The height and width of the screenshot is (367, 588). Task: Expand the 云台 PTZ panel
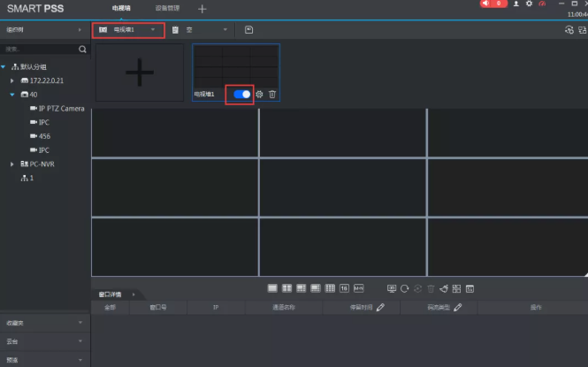tap(45, 341)
